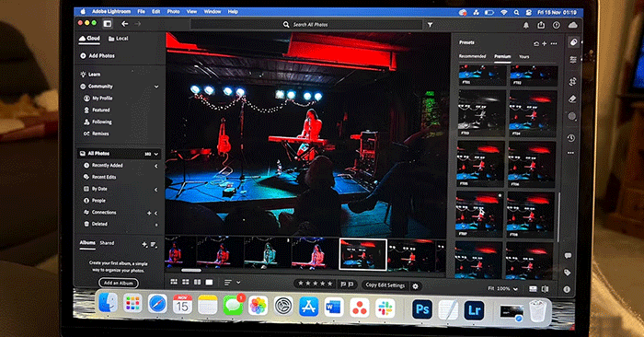
Task: Open the sort order dropdown
Action: click(x=232, y=283)
